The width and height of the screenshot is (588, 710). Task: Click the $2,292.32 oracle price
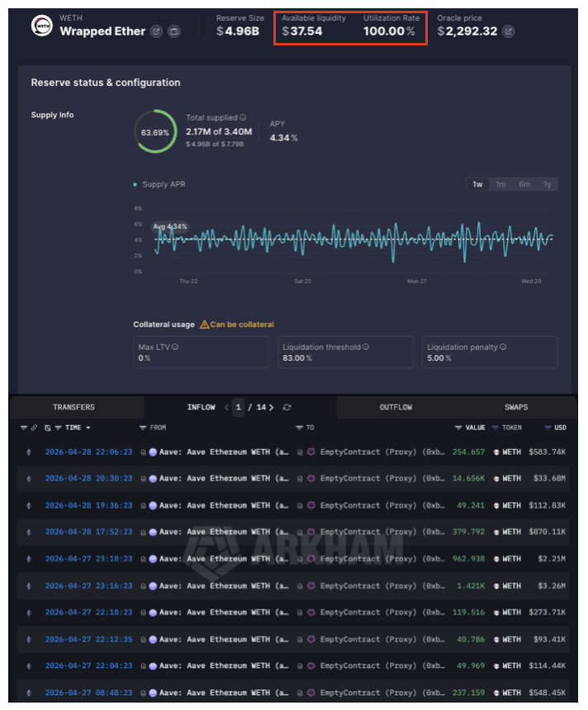[x=467, y=31]
